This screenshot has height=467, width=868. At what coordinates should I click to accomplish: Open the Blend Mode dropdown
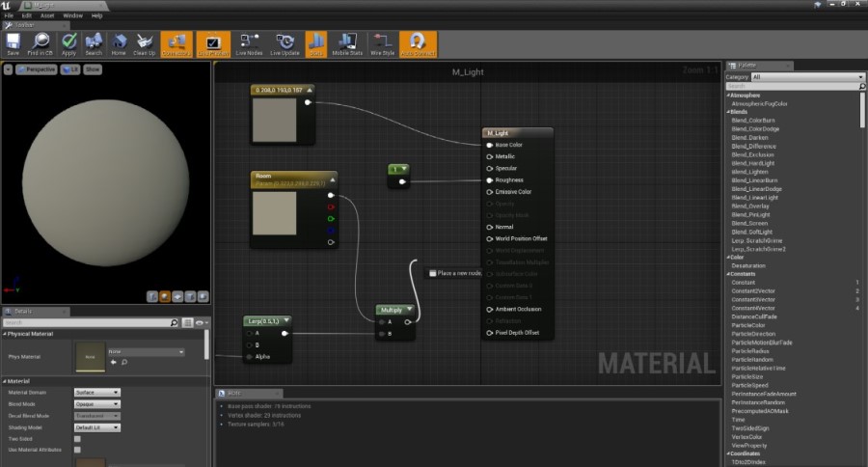[96, 404]
